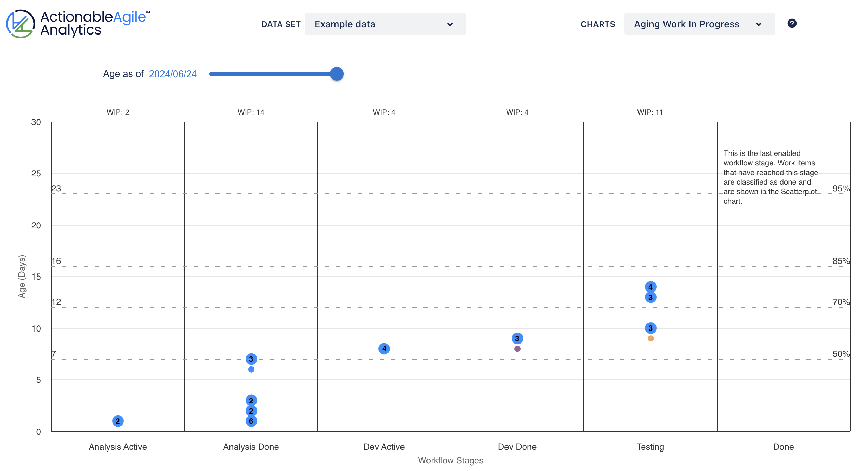Click the date link 2024/06/24
This screenshot has width=868, height=471.
172,73
